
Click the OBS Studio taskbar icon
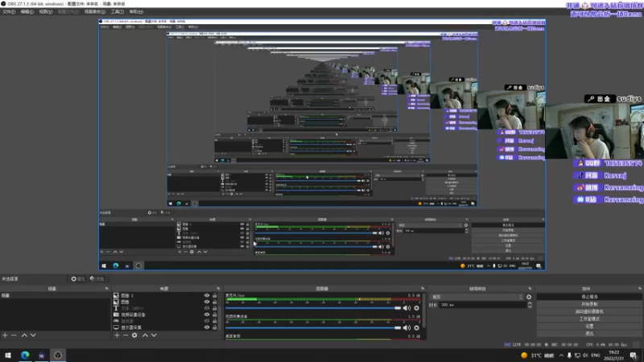point(58,355)
